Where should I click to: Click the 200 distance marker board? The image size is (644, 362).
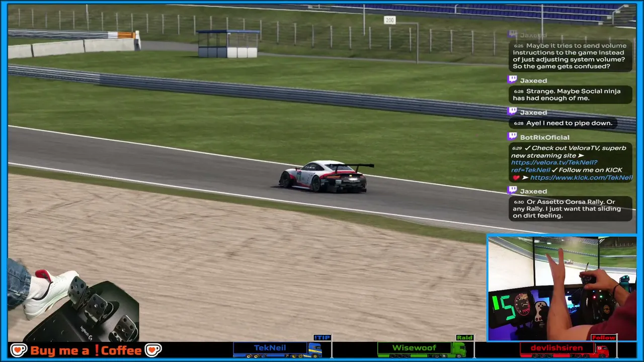click(x=389, y=20)
